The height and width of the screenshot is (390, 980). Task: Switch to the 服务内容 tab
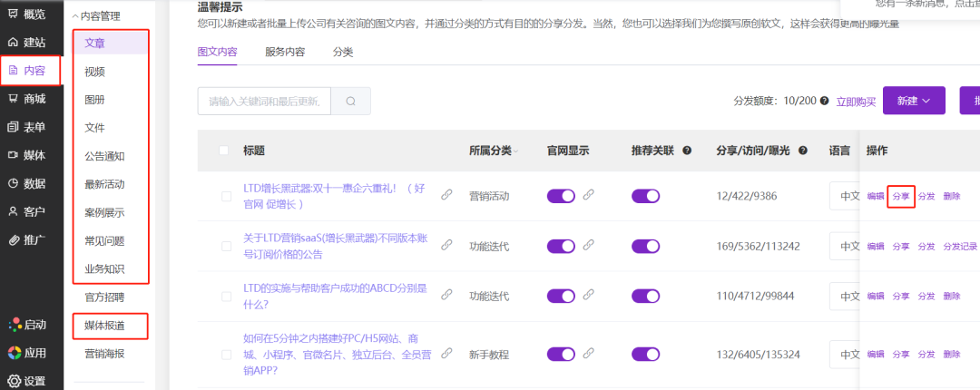[x=285, y=52]
